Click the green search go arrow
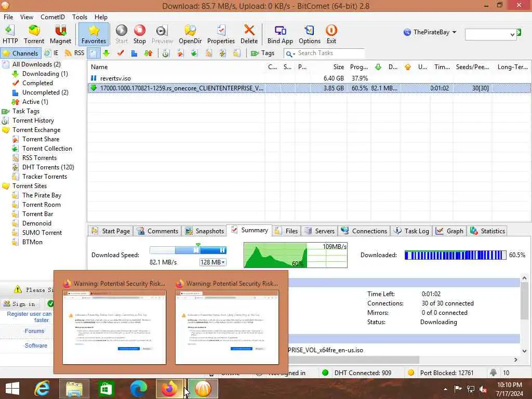The width and height of the screenshot is (532, 399). pos(519,33)
